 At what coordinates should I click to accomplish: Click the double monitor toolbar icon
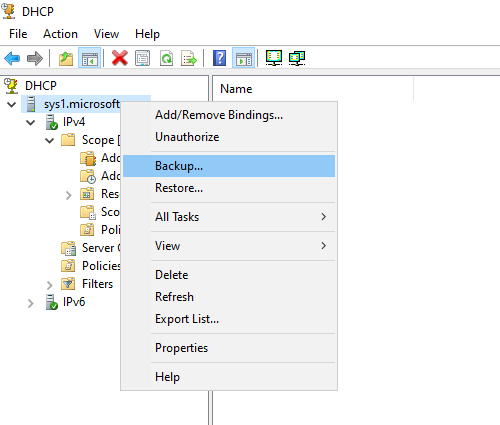297,58
